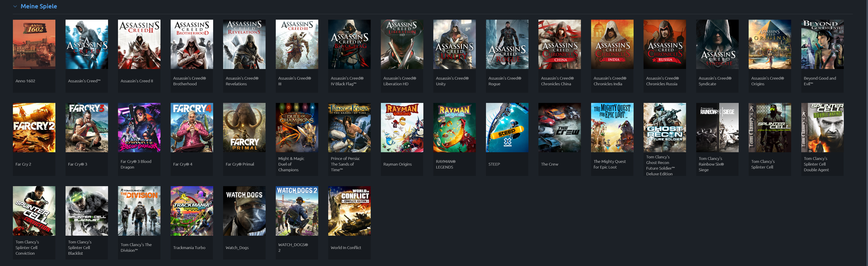Open the Meine Spiele heading
Viewport: 868px width, 266px height.
(x=39, y=6)
